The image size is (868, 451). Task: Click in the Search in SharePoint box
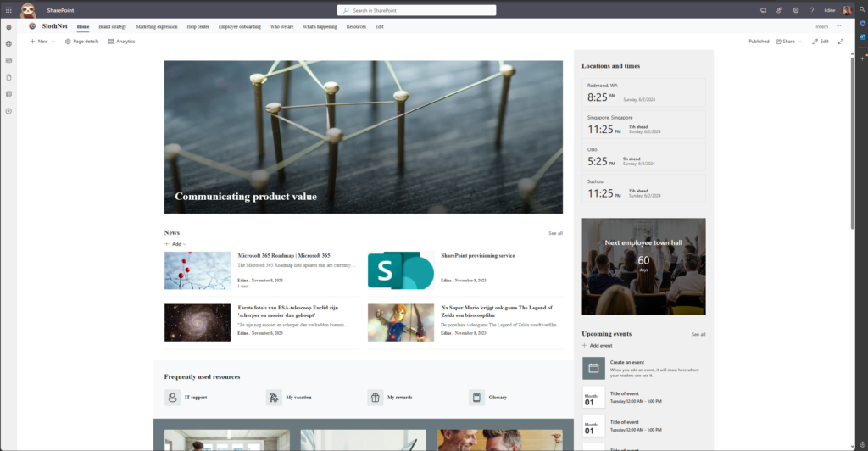[x=416, y=10]
